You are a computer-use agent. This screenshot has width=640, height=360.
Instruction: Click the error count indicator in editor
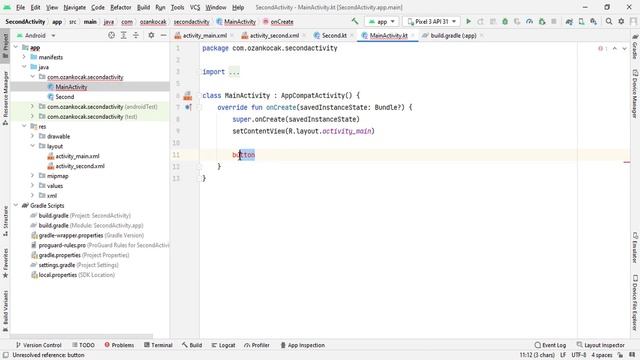[x=602, y=49]
